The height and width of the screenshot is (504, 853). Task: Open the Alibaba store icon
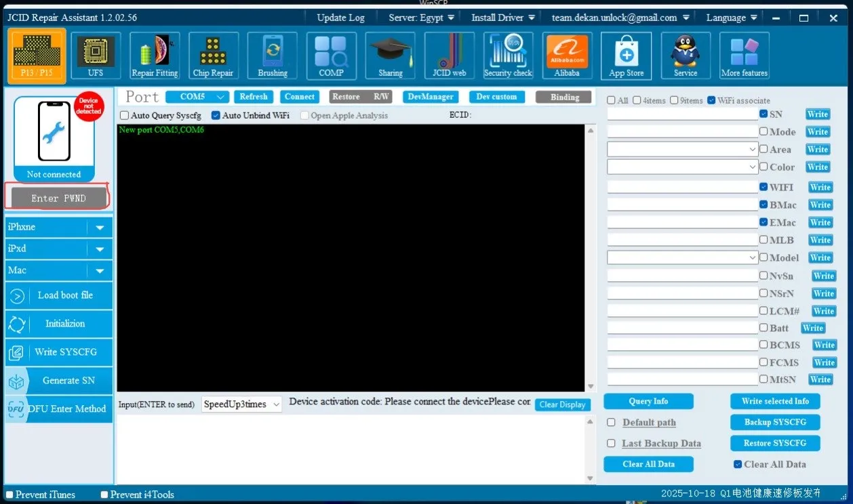[x=567, y=56]
